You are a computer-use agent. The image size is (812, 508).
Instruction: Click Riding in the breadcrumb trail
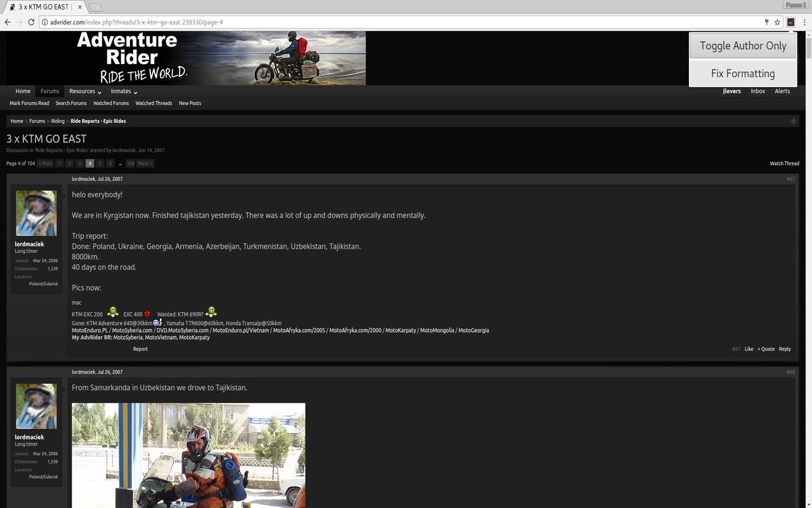(58, 121)
